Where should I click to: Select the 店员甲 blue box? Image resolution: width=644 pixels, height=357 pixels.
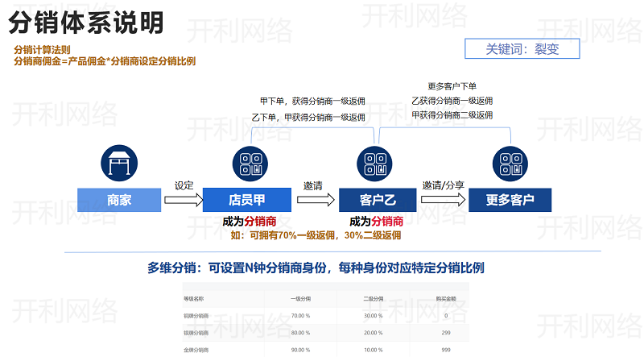pos(247,200)
